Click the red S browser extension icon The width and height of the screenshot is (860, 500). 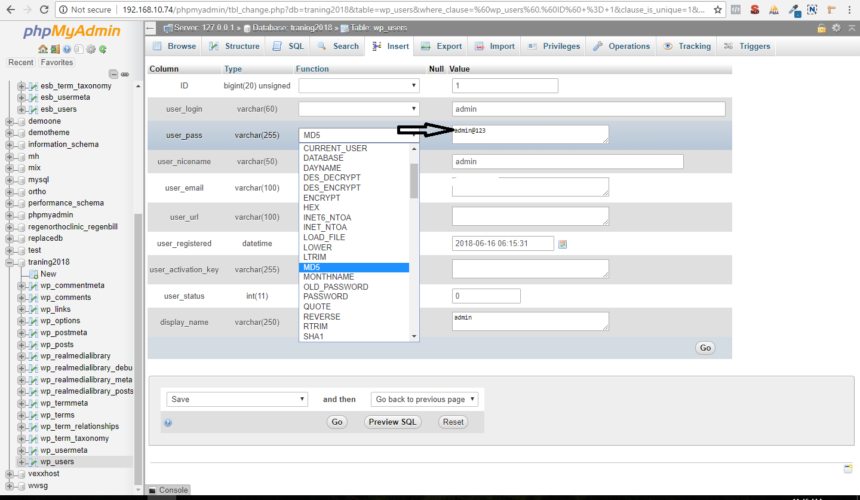click(755, 9)
